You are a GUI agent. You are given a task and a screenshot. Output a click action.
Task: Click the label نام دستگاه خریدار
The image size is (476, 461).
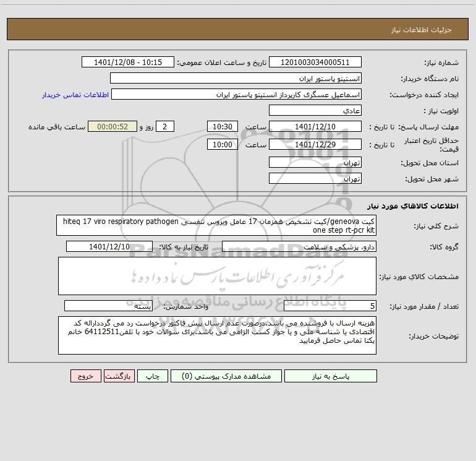(x=430, y=79)
